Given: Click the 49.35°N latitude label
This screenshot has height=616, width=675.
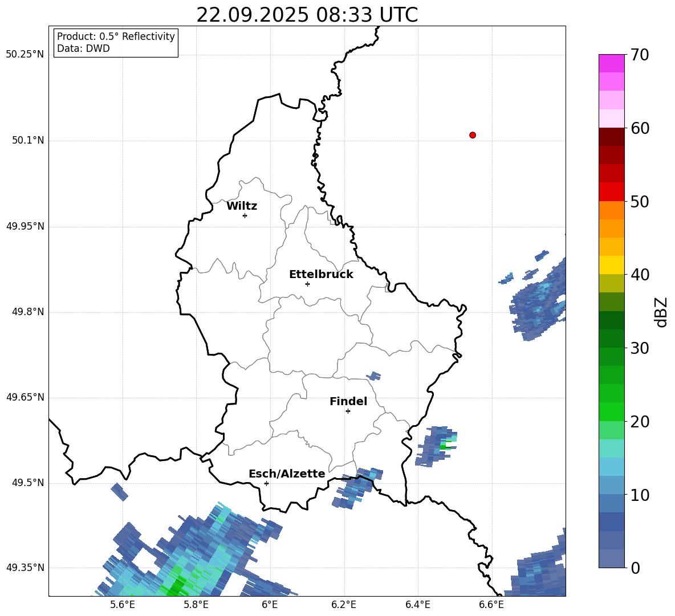Looking at the screenshot, I should [25, 568].
